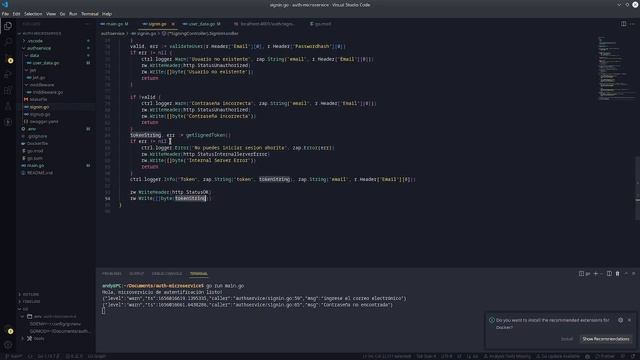Click Tab Size indicator in status bar
The image size is (640, 360).
pyautogui.click(x=426, y=356)
